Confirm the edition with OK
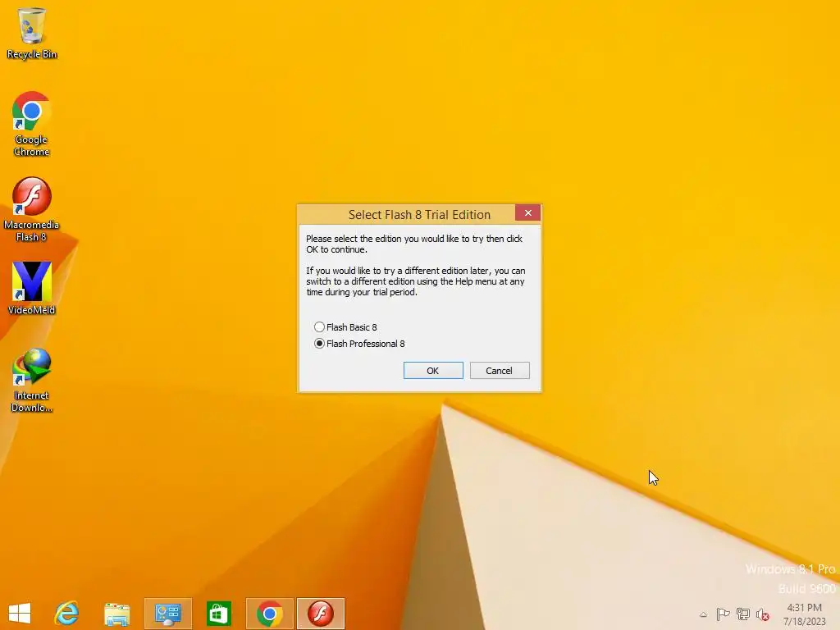The image size is (840, 630). (x=433, y=370)
